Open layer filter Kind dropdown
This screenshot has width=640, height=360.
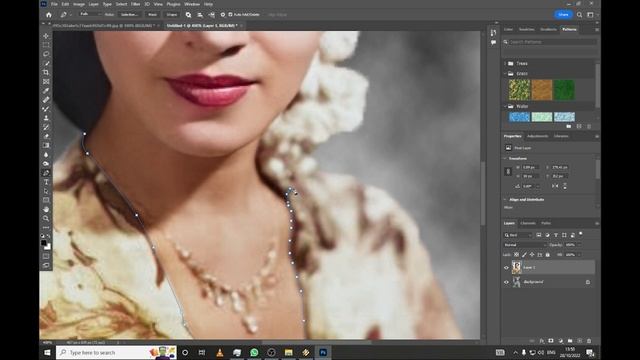(518, 235)
